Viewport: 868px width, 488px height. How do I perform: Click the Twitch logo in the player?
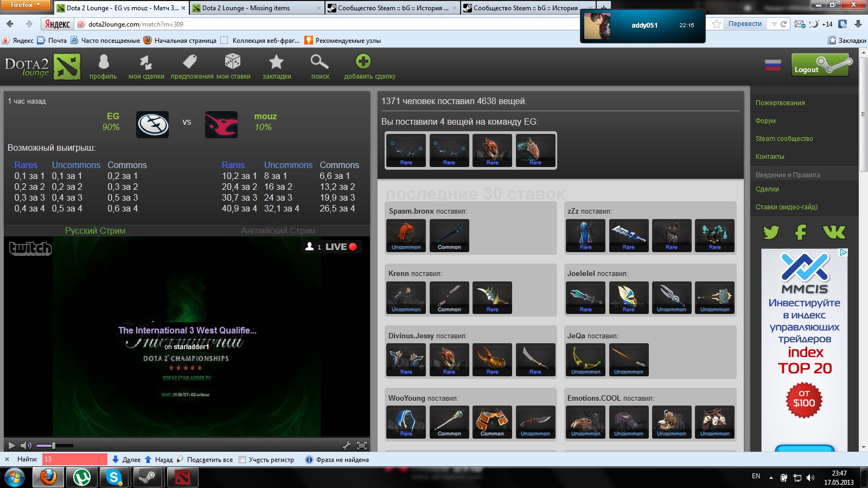30,248
